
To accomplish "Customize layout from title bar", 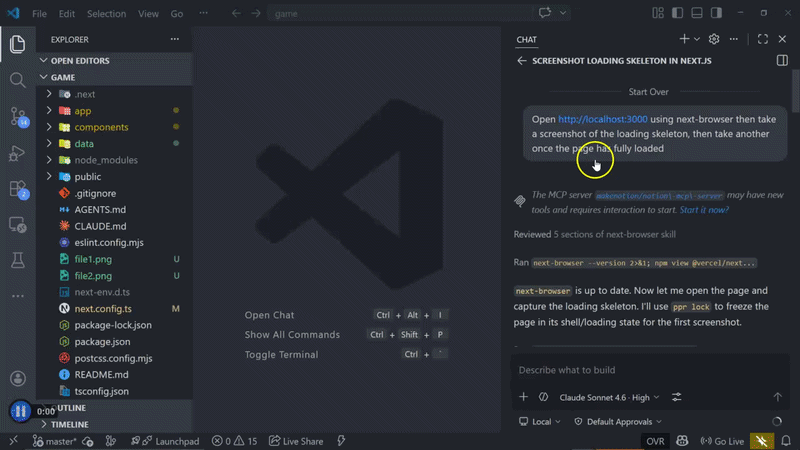I will (x=658, y=13).
